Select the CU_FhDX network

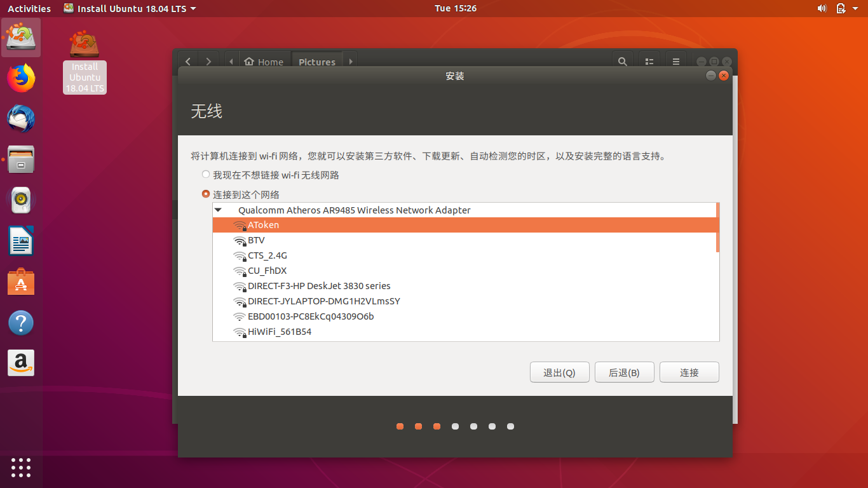(465, 271)
